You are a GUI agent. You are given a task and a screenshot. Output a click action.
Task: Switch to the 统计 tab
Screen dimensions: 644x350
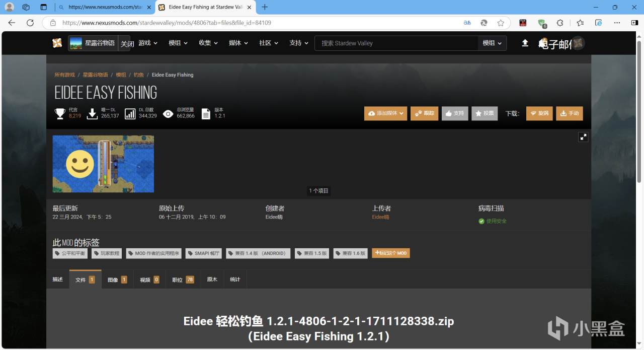pos(235,279)
